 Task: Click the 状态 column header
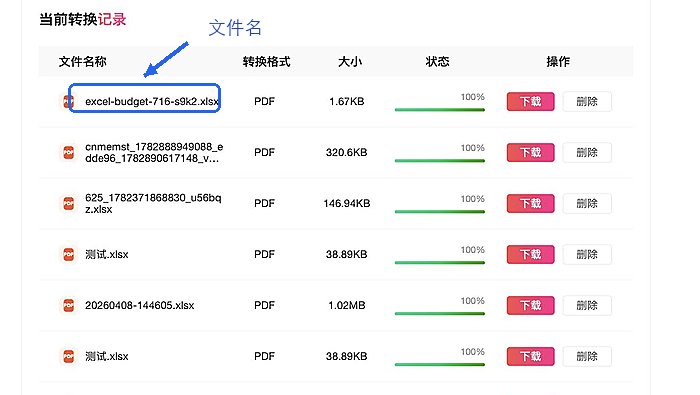[437, 62]
